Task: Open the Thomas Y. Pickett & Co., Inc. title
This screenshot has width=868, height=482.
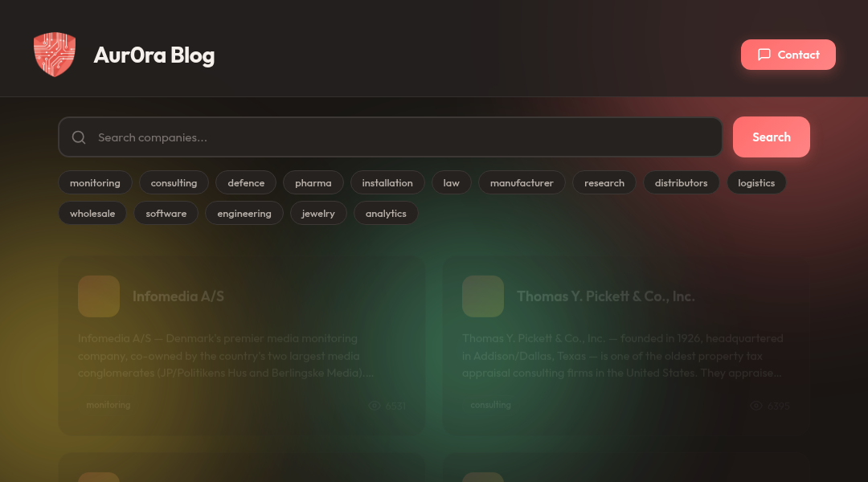Action: click(x=606, y=296)
